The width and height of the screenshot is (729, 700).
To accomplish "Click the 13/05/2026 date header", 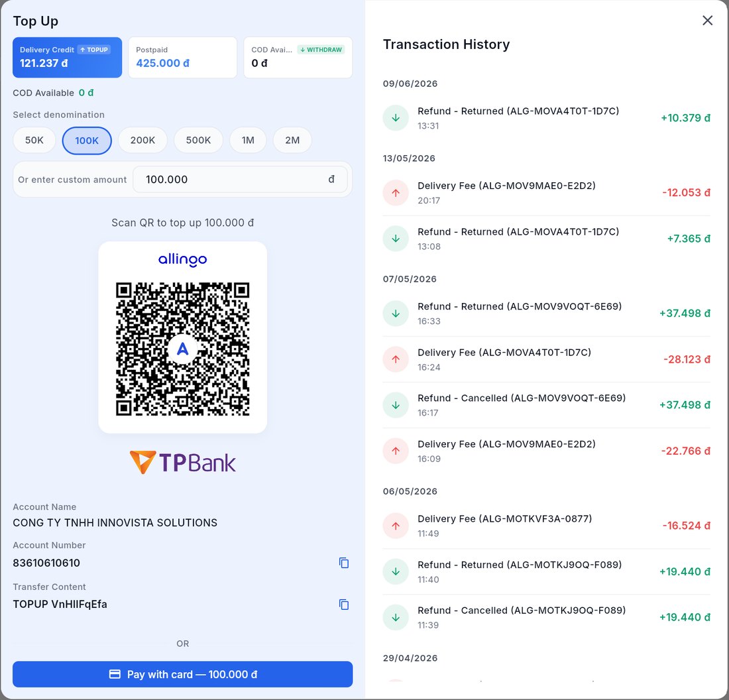I will (x=409, y=158).
